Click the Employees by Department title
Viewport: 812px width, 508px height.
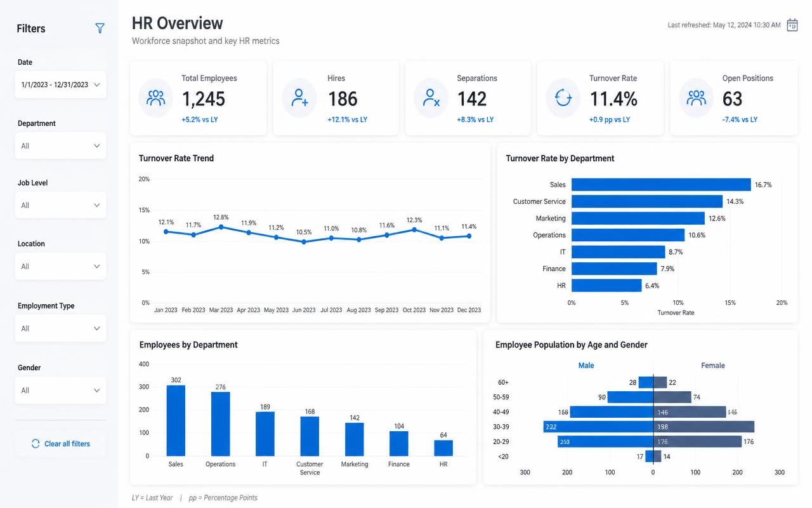[188, 345]
